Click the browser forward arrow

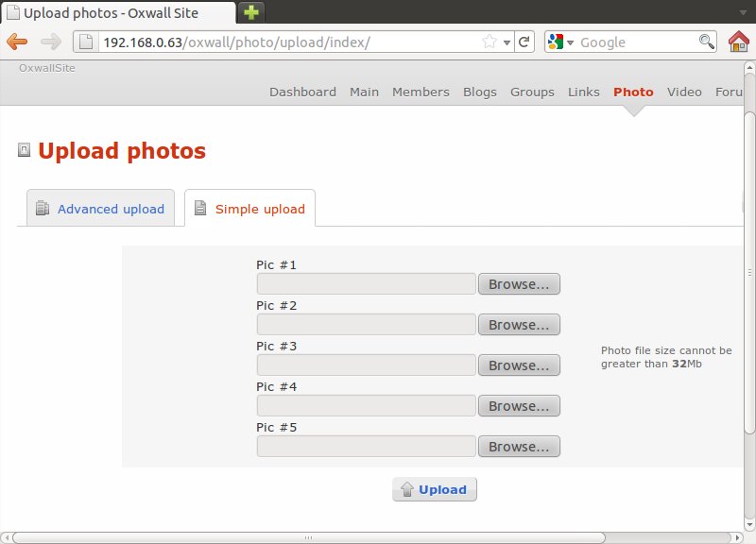pyautogui.click(x=51, y=42)
